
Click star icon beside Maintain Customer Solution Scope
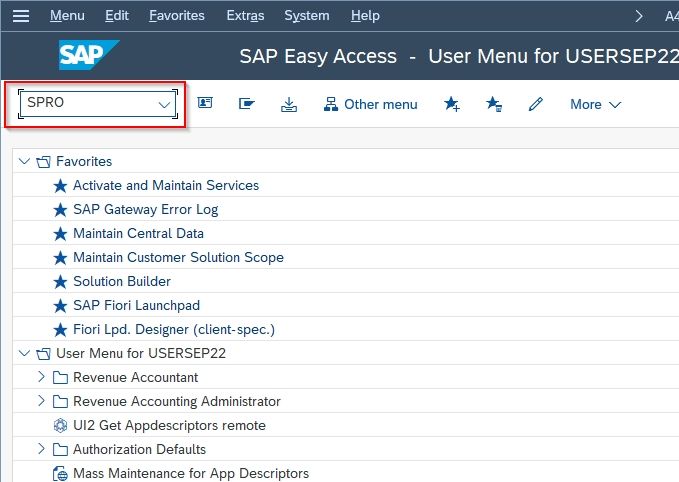60,258
